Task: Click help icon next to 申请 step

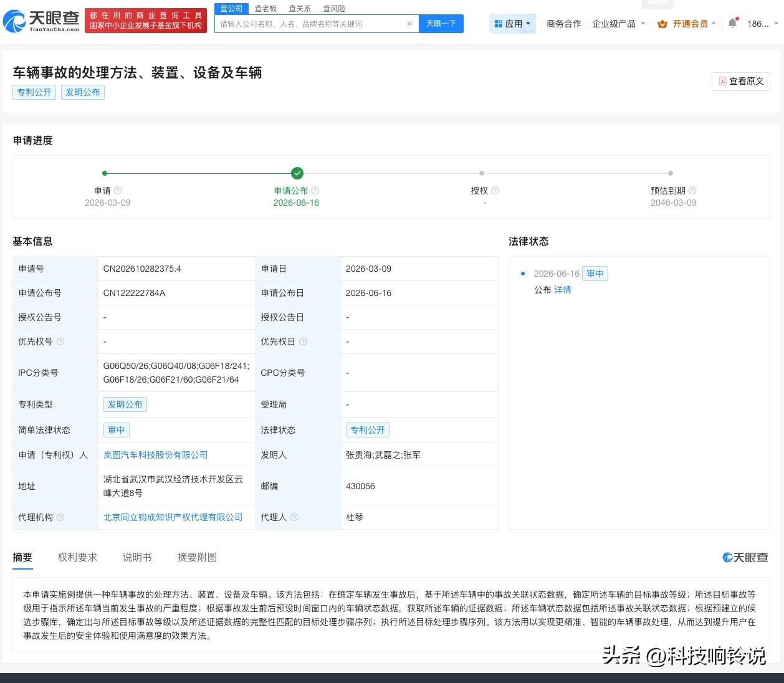Action: pyautogui.click(x=118, y=191)
